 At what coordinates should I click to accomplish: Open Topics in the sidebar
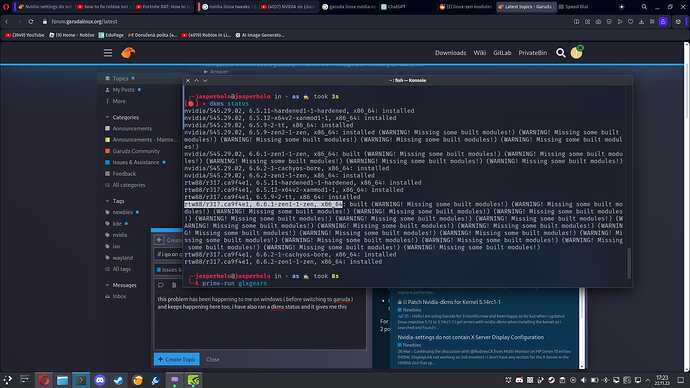point(120,78)
